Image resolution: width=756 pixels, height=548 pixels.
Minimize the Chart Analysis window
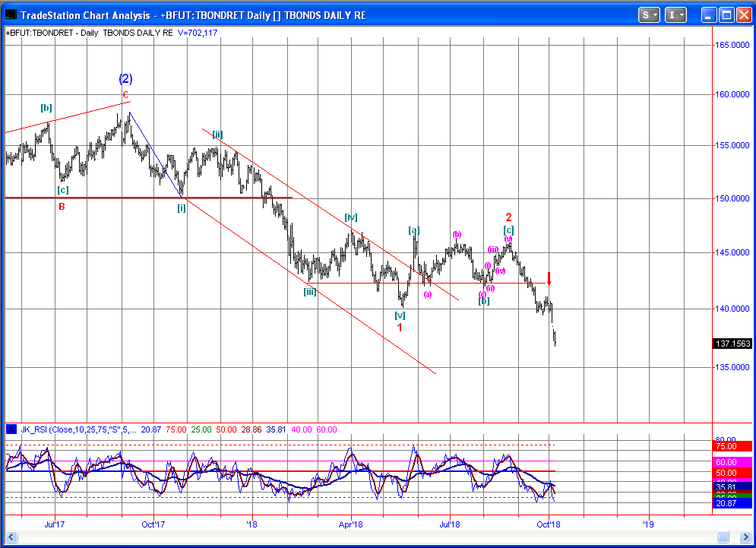coord(709,15)
